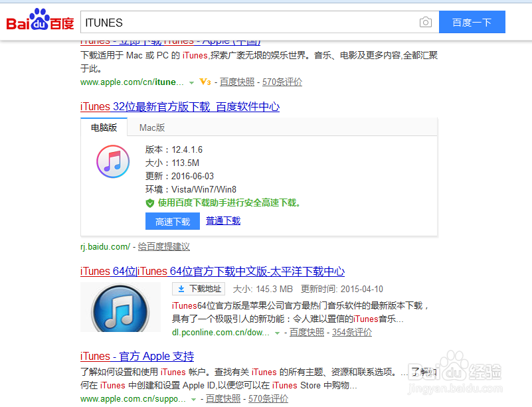Screen dimensions: 532x407
Task: Open camera image search icon
Action: coord(426,23)
